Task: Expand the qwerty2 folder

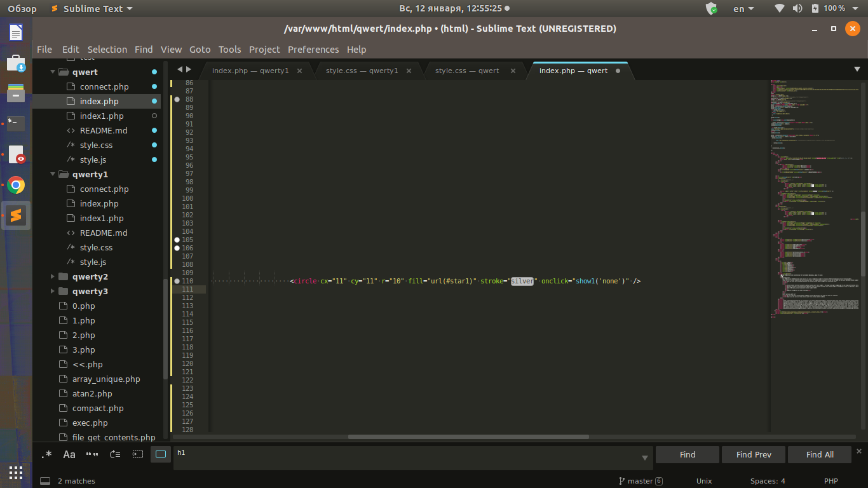Action: [x=53, y=277]
